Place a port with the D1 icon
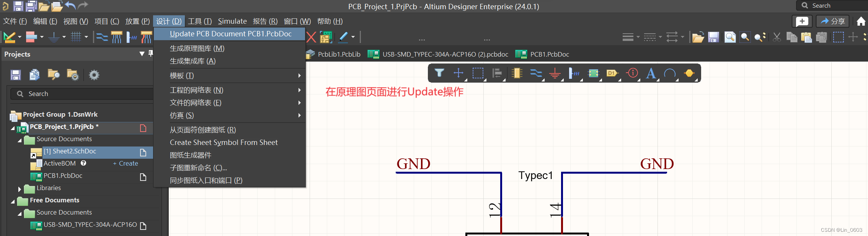 pyautogui.click(x=612, y=73)
